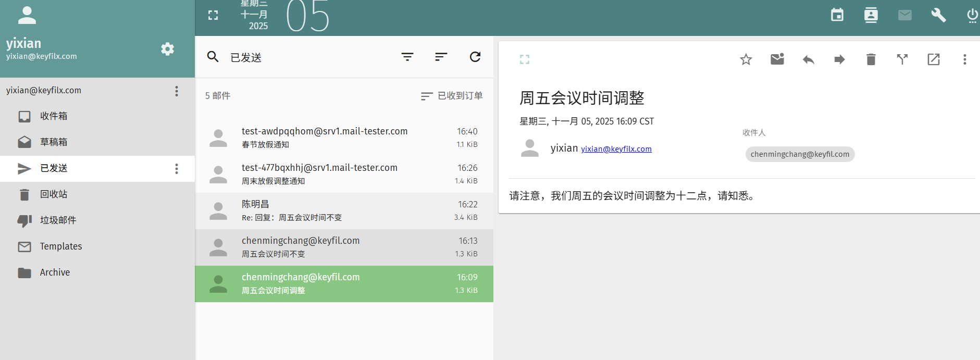Open sort order menu
980x360 pixels.
pos(441,57)
